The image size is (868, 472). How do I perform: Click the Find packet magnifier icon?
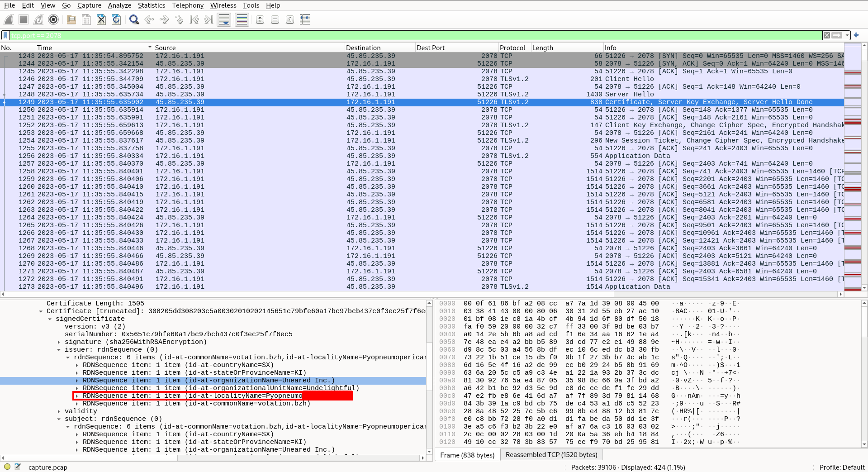[x=134, y=19]
